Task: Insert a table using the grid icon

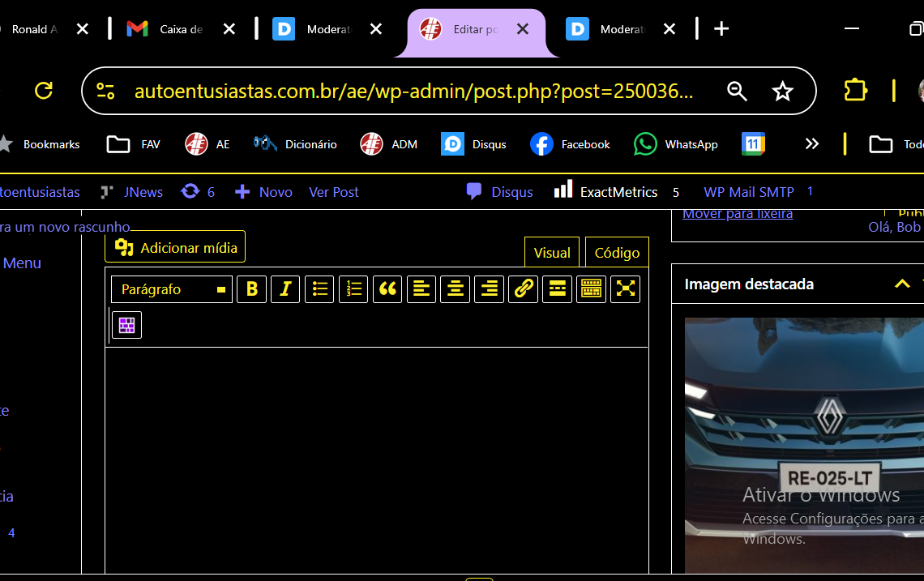Action: 127,325
